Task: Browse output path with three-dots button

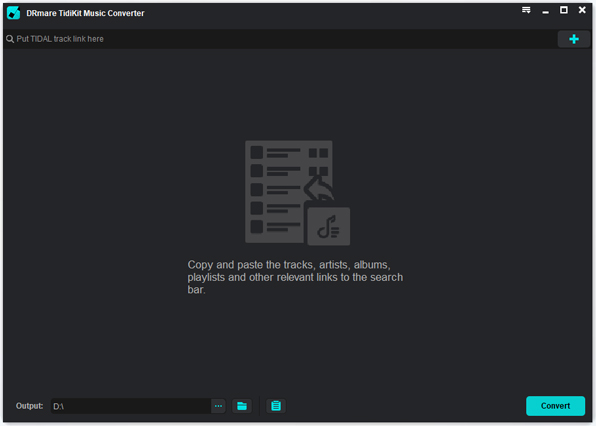Action: click(x=218, y=406)
